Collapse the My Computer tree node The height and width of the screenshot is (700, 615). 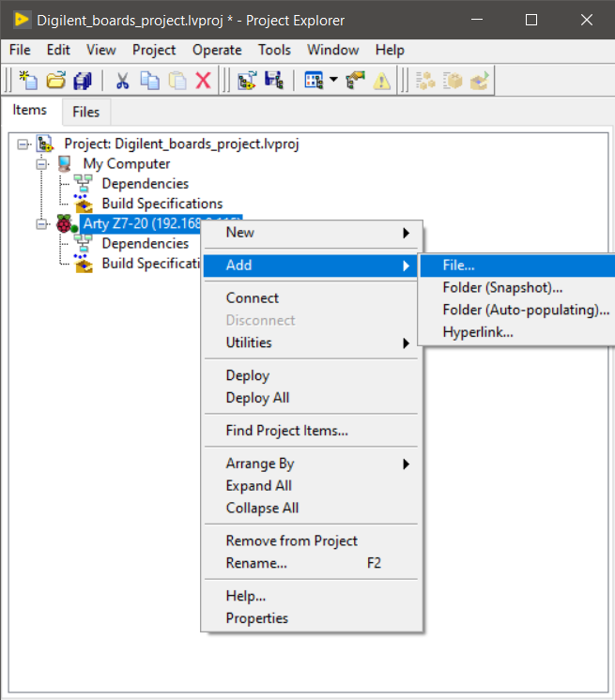(x=41, y=164)
